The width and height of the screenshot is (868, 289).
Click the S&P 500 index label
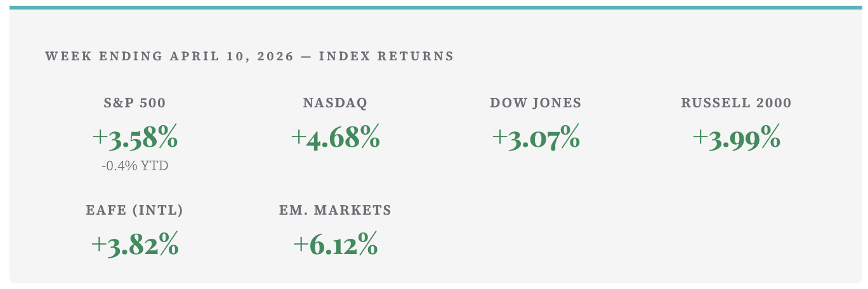click(135, 103)
